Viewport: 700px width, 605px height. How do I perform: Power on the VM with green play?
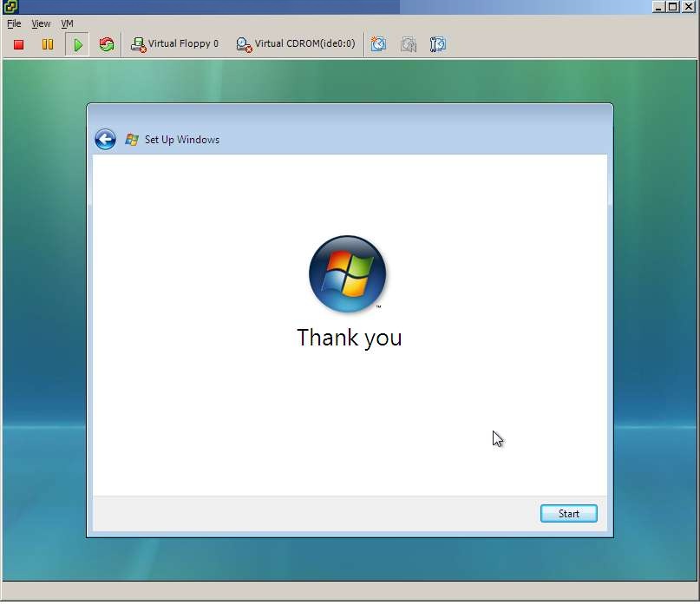coord(77,44)
